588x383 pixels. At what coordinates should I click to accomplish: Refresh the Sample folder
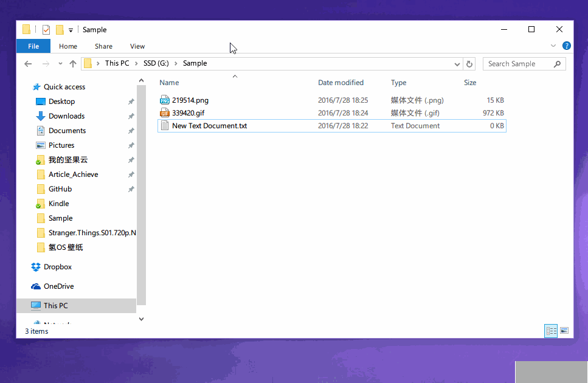(469, 64)
